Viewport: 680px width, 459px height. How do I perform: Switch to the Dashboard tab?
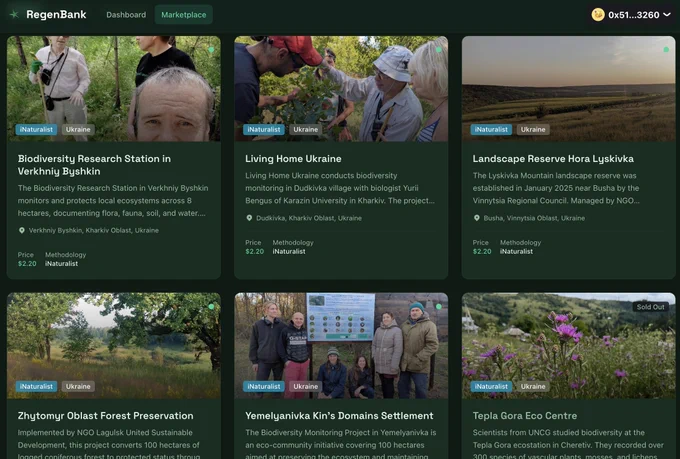[x=126, y=15]
